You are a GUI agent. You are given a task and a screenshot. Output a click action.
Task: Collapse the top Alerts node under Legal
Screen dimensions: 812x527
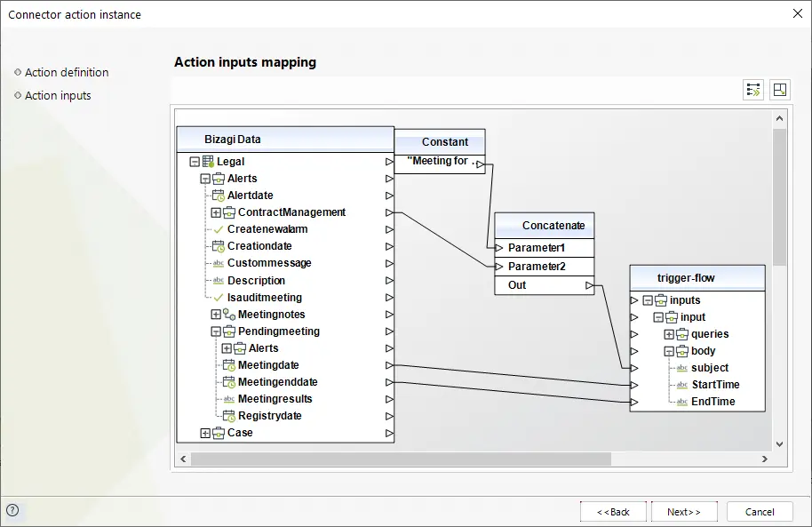tap(205, 179)
